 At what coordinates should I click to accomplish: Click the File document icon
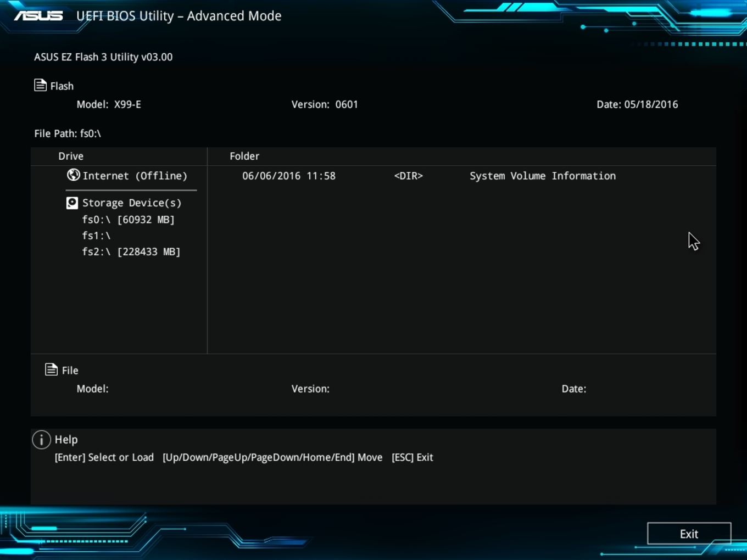[51, 369]
